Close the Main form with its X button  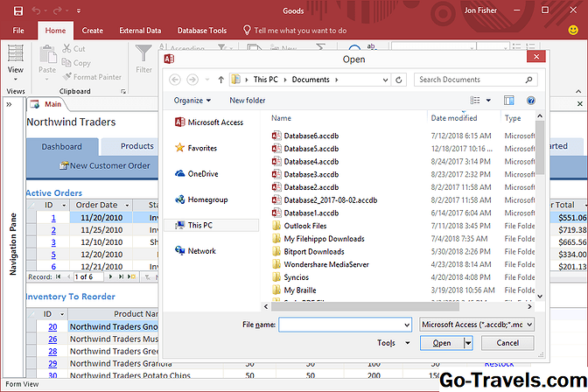580,104
